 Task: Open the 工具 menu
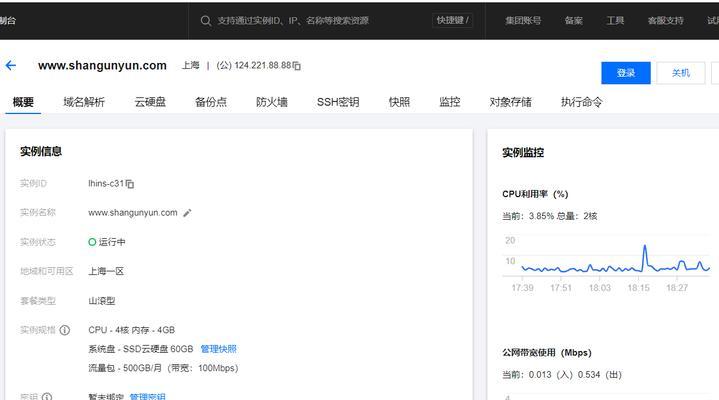tap(615, 21)
